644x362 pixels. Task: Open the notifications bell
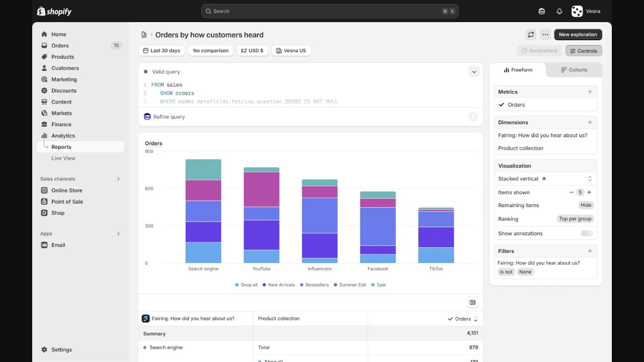[x=559, y=11]
